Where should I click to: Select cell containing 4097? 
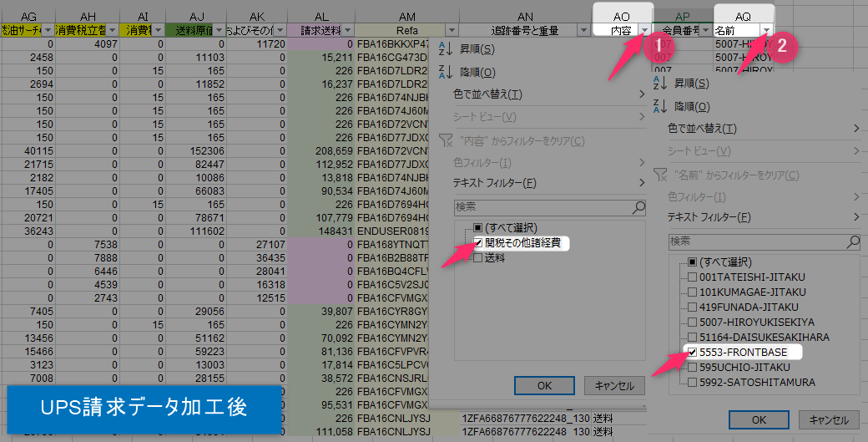tap(88, 43)
